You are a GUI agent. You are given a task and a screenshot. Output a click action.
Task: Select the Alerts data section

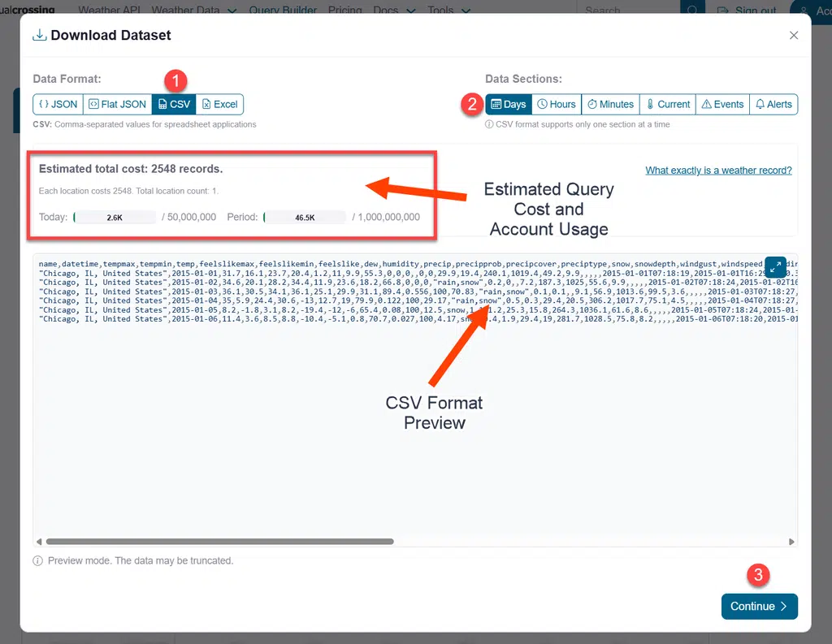tap(773, 105)
